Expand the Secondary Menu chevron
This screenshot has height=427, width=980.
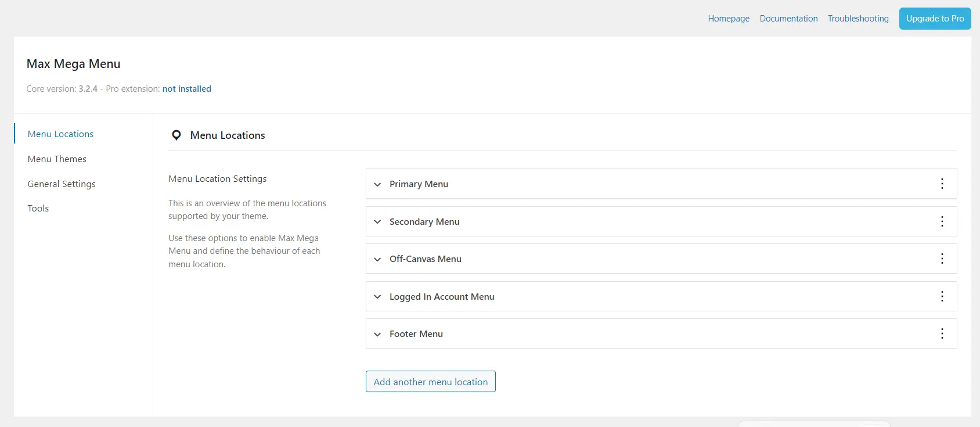click(377, 222)
